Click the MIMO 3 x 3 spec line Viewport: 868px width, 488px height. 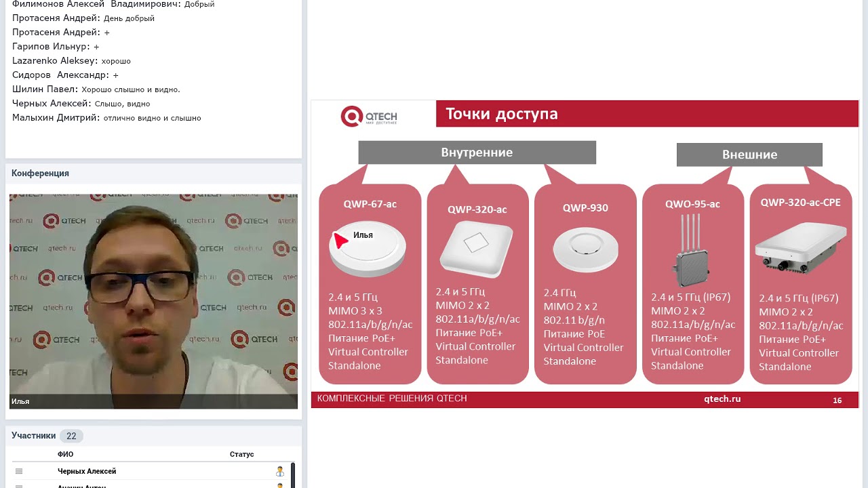[x=355, y=311]
